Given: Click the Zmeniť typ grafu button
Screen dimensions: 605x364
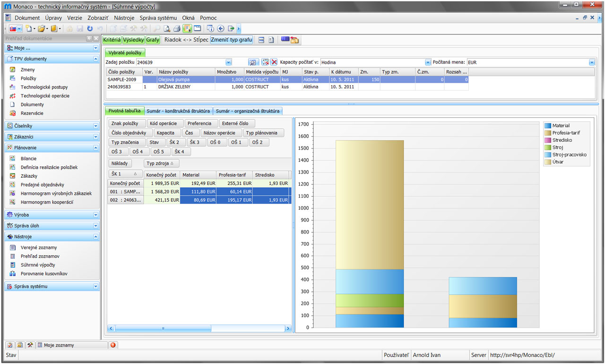Looking at the screenshot, I should [x=232, y=40].
